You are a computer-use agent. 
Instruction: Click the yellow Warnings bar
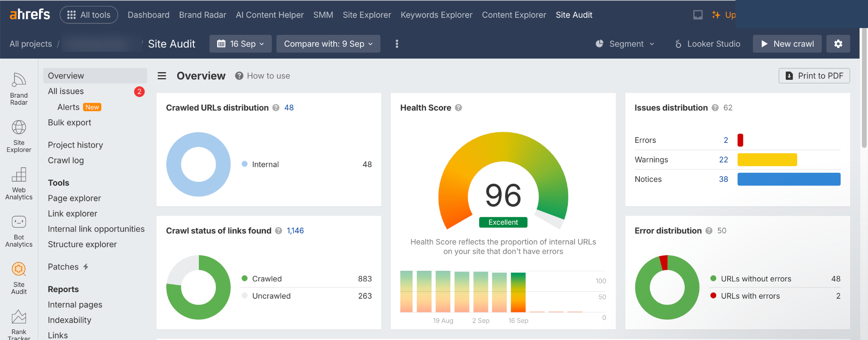point(767,160)
